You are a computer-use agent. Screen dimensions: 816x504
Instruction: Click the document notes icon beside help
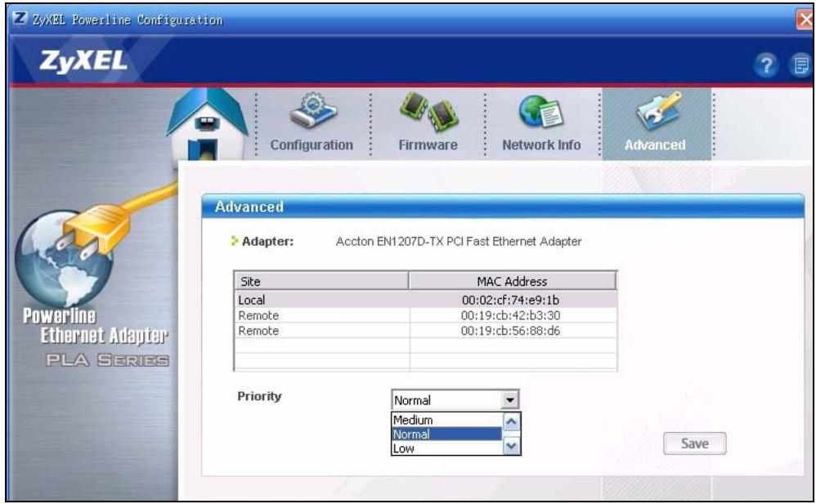click(801, 65)
